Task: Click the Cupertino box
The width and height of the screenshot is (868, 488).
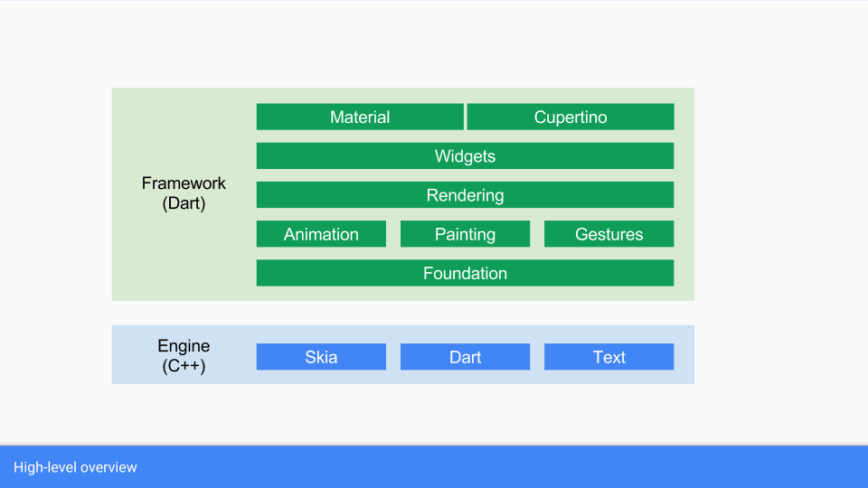Action: coord(571,117)
